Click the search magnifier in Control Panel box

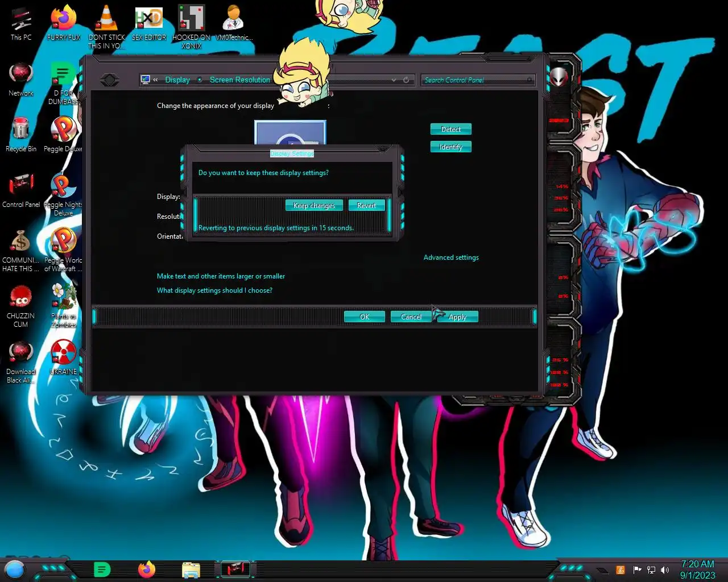click(530, 80)
